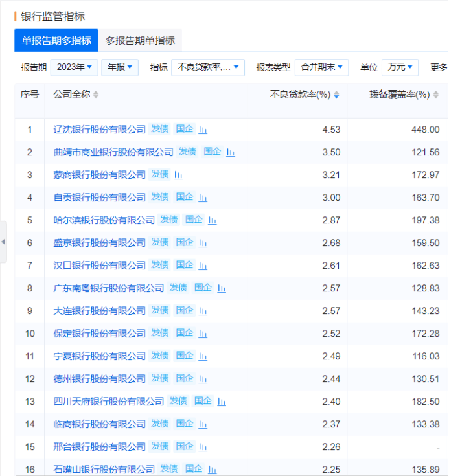Open chart icon for 德州银行股份有限公司

coord(203,379)
